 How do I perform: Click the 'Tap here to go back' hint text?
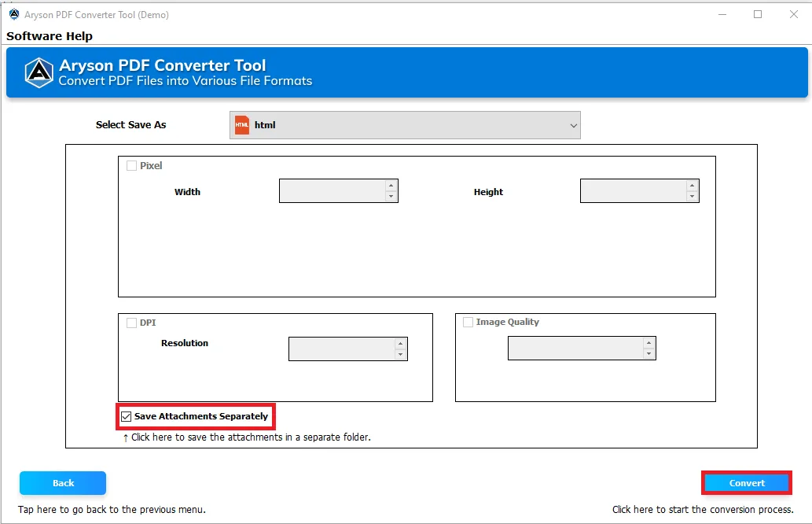coord(112,510)
